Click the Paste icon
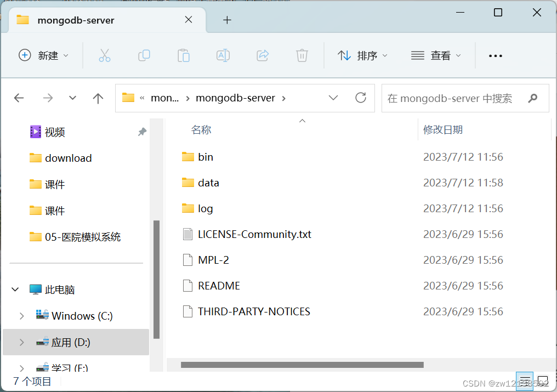 tap(184, 55)
